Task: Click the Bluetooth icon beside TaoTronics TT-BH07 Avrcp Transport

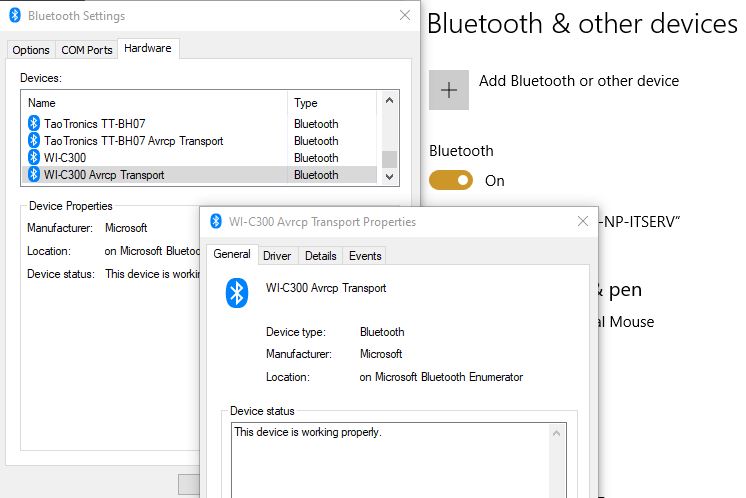Action: coord(33,141)
